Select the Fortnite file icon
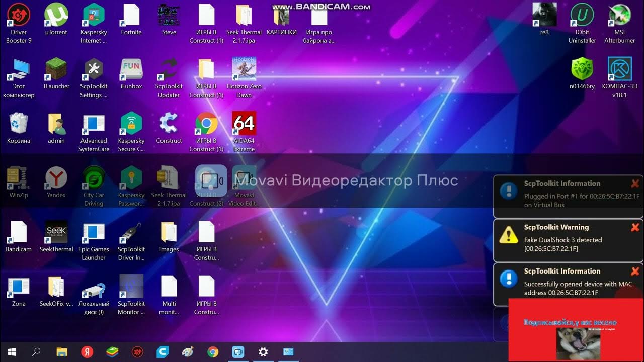The height and width of the screenshot is (362, 644). click(x=131, y=15)
